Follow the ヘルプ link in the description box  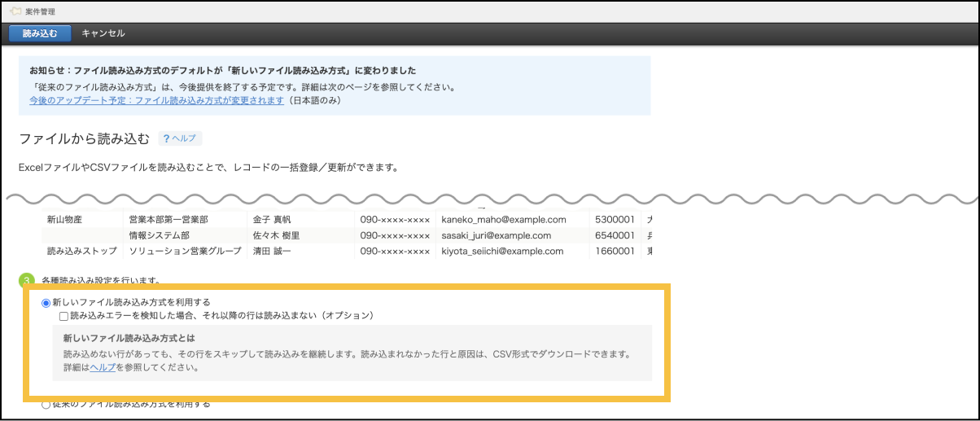(x=103, y=367)
